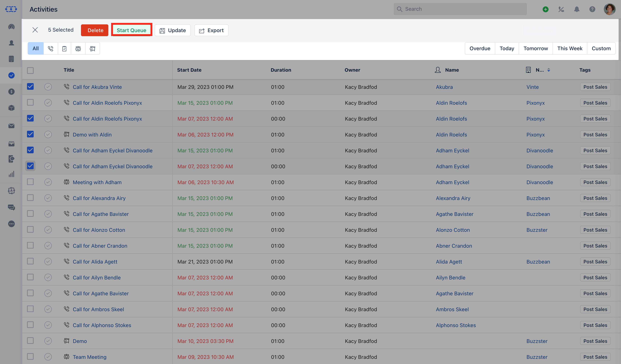
Task: Open the help question mark icon
Action: [x=592, y=9]
